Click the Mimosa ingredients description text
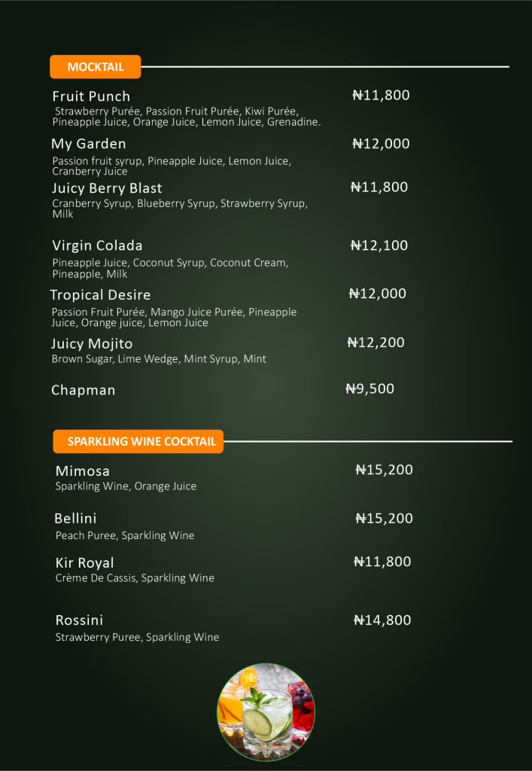Screen dimensions: 532x771 click(x=126, y=486)
